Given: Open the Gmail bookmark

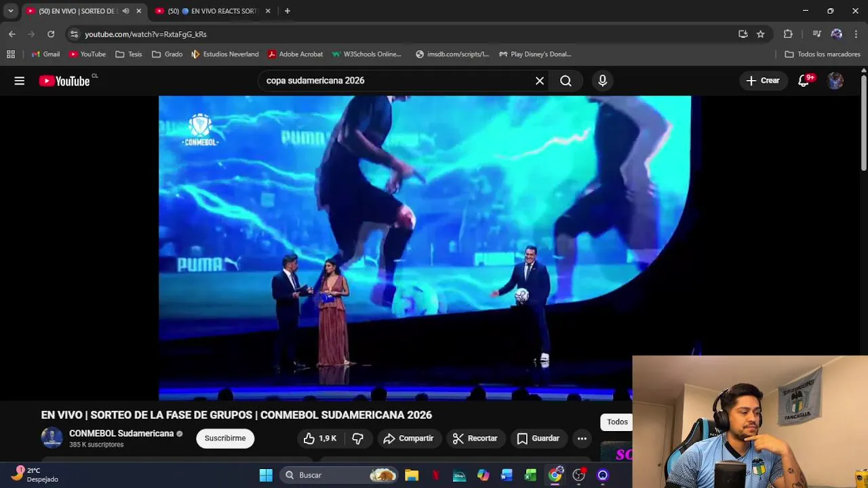Looking at the screenshot, I should point(46,54).
